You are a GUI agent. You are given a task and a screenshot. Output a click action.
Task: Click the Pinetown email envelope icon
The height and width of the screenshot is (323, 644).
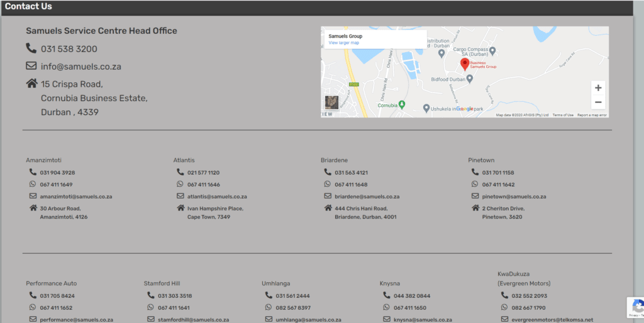pyautogui.click(x=475, y=196)
